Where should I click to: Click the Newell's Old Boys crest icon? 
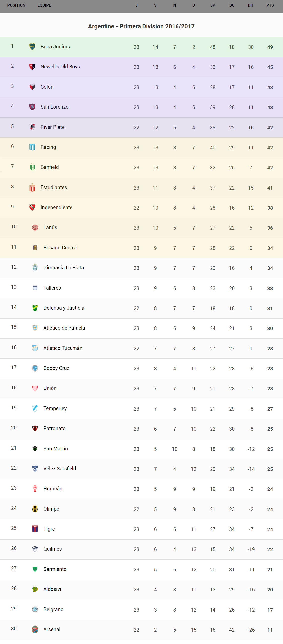click(x=32, y=67)
